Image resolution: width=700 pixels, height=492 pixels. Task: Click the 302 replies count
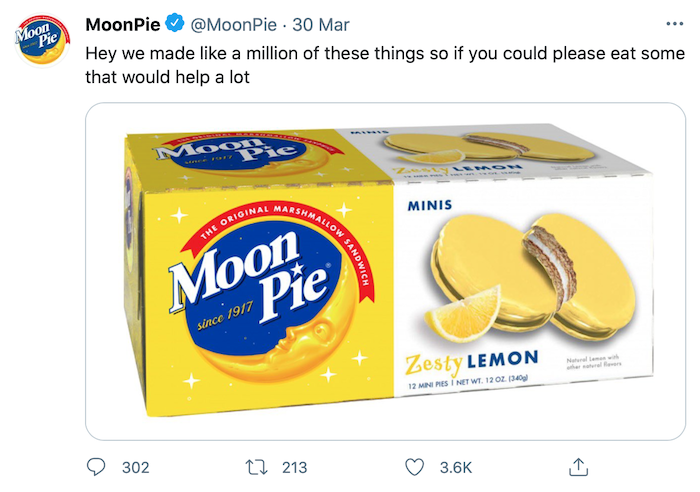click(136, 467)
